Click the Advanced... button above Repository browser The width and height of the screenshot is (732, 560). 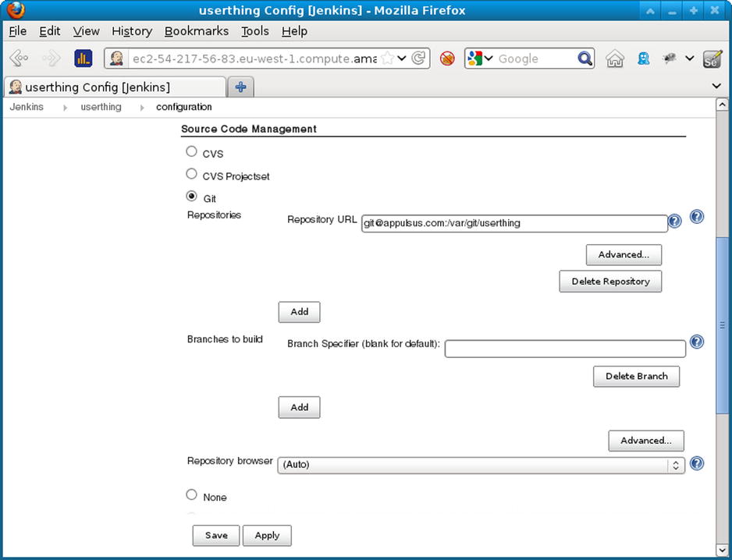click(646, 441)
